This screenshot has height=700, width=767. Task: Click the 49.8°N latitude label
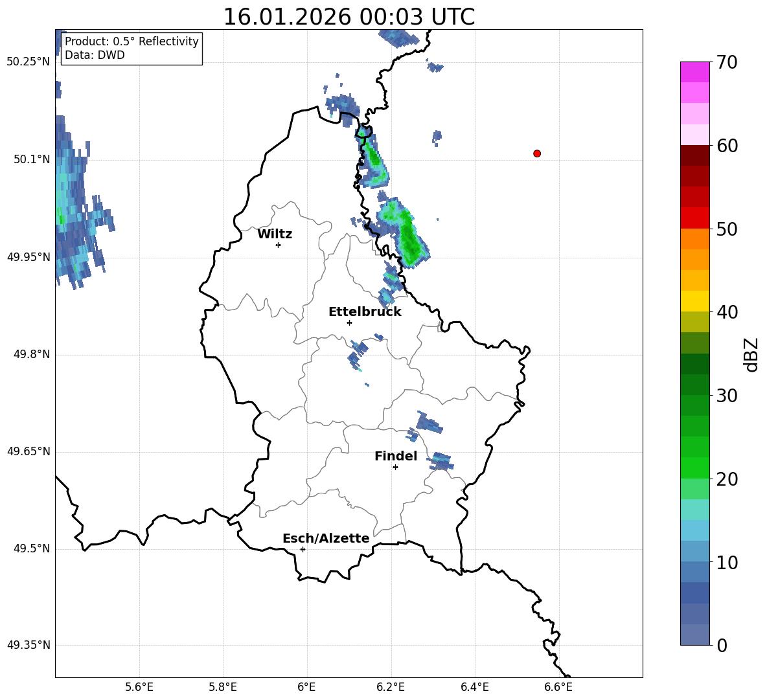click(32, 354)
